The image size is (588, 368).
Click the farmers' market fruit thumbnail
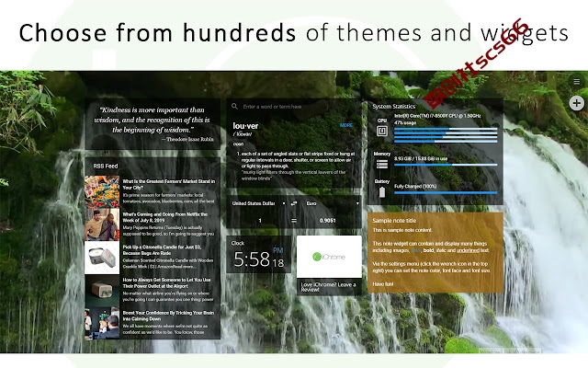[x=102, y=192]
